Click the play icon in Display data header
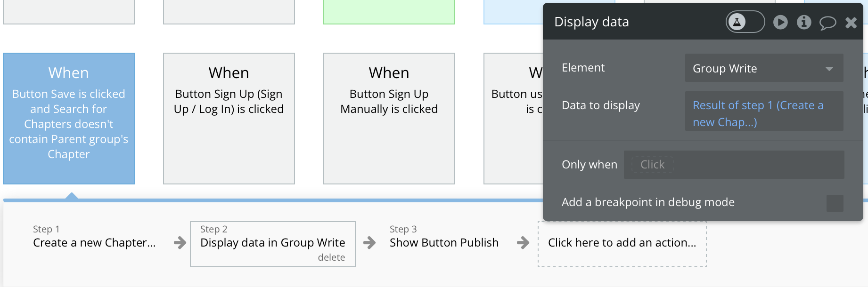Viewport: 868px width, 287px height. [x=780, y=22]
